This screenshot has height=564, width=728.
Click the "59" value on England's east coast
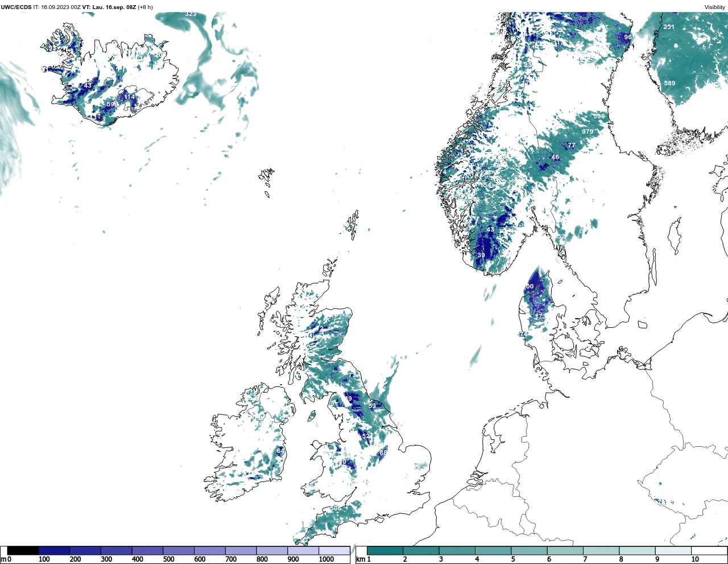[372, 406]
